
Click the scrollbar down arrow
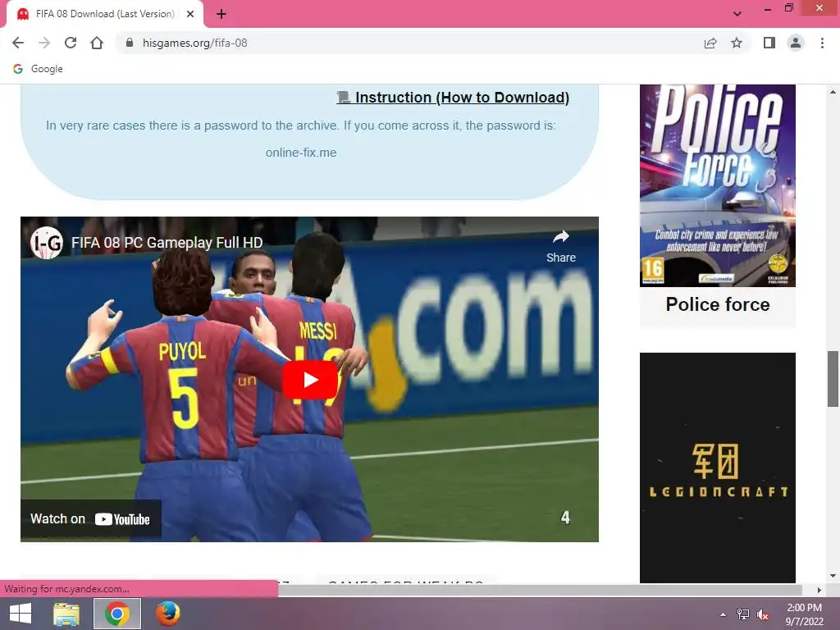(x=833, y=576)
